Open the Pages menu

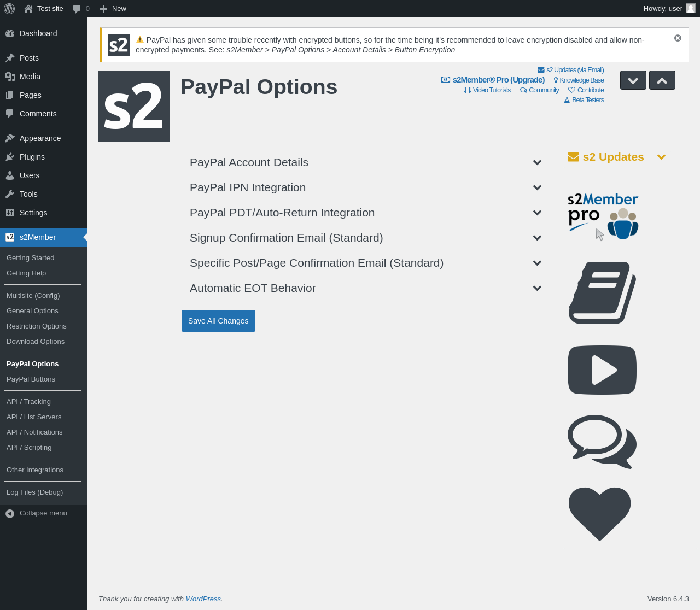click(x=44, y=95)
